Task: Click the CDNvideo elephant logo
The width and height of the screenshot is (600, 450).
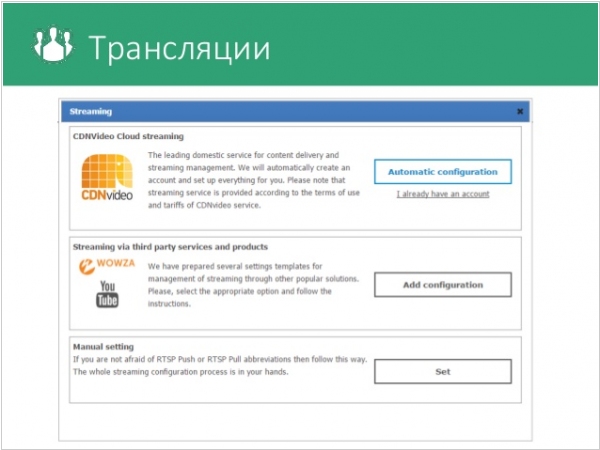Action: [x=107, y=177]
